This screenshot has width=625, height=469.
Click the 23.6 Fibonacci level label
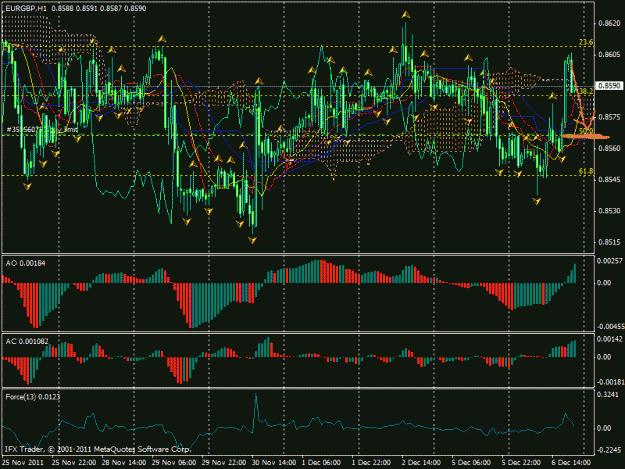(x=586, y=42)
